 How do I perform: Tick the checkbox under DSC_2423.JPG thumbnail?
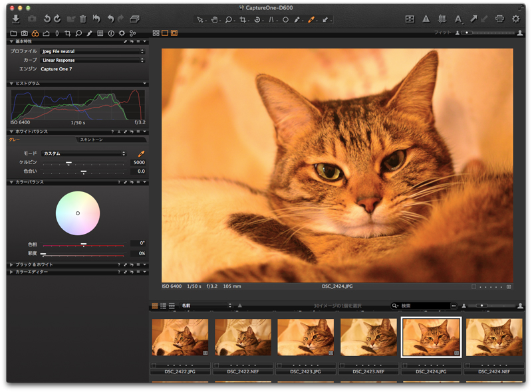pyautogui.click(x=280, y=365)
